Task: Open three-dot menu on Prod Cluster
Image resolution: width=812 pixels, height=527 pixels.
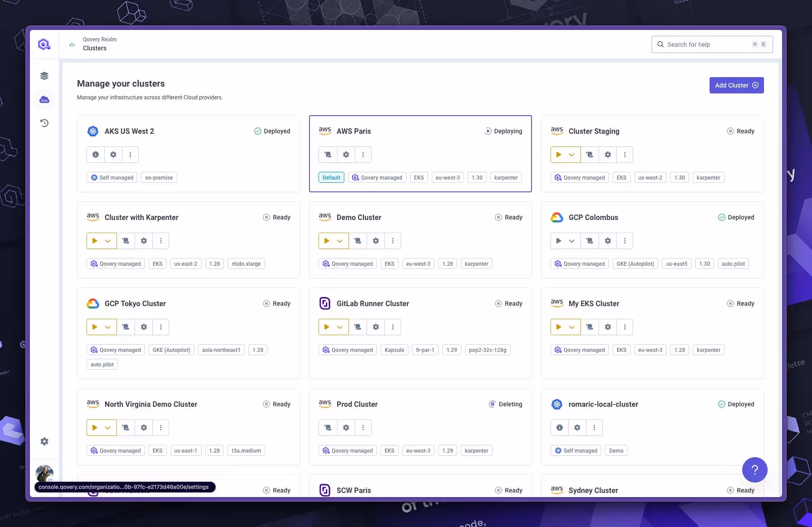Action: tap(363, 427)
